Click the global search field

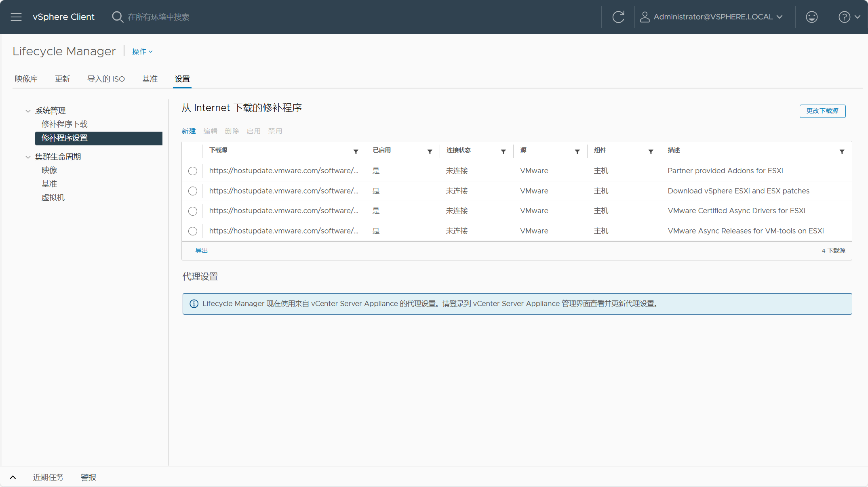tap(158, 17)
